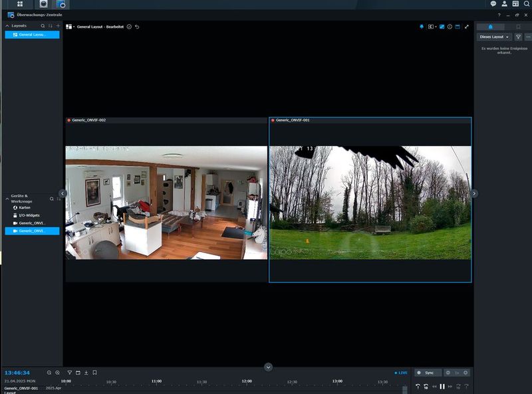Show camera information with the info icon
Screen dimensions: 532x394
click(x=450, y=27)
